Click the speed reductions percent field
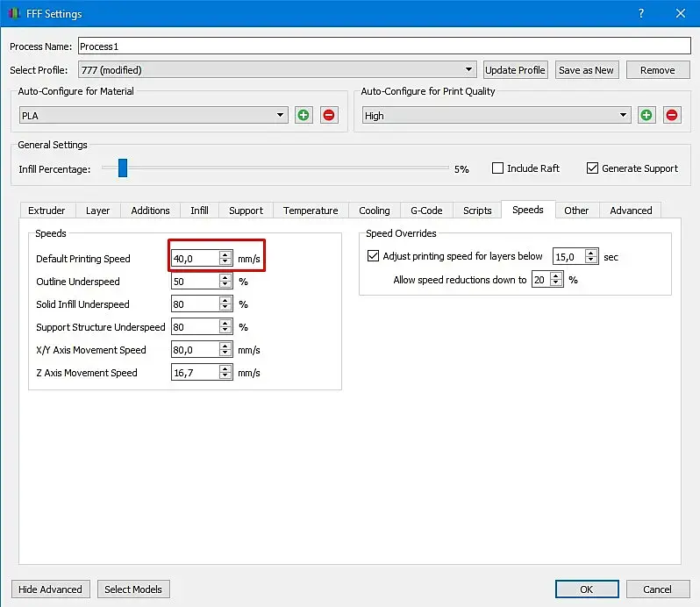 [541, 280]
